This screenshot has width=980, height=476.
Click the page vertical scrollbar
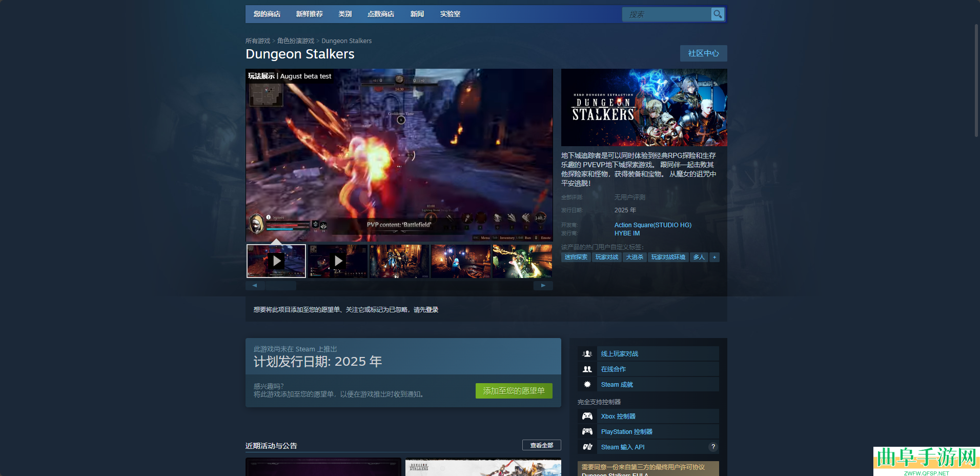[976, 81]
